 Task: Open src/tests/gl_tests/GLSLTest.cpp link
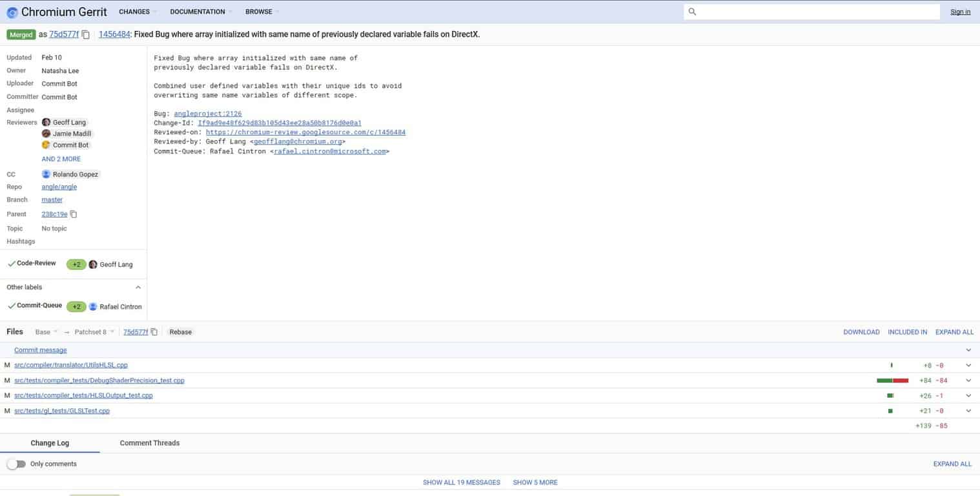click(62, 411)
